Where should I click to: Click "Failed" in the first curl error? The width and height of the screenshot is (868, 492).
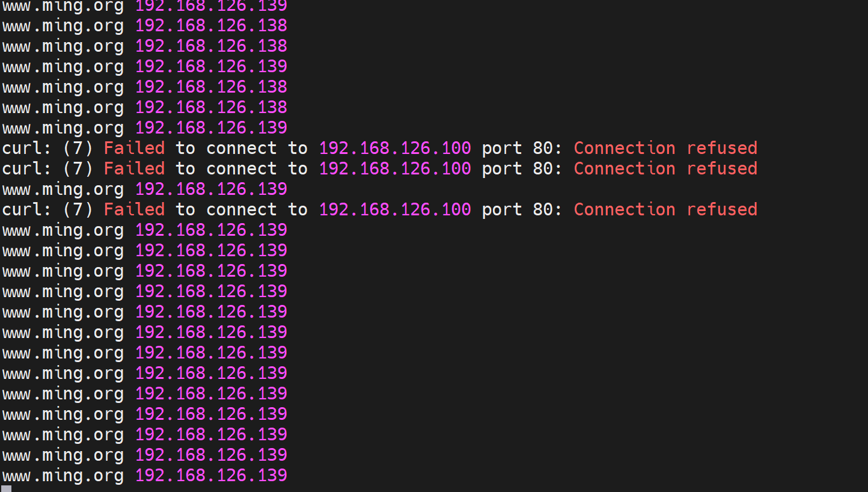134,148
